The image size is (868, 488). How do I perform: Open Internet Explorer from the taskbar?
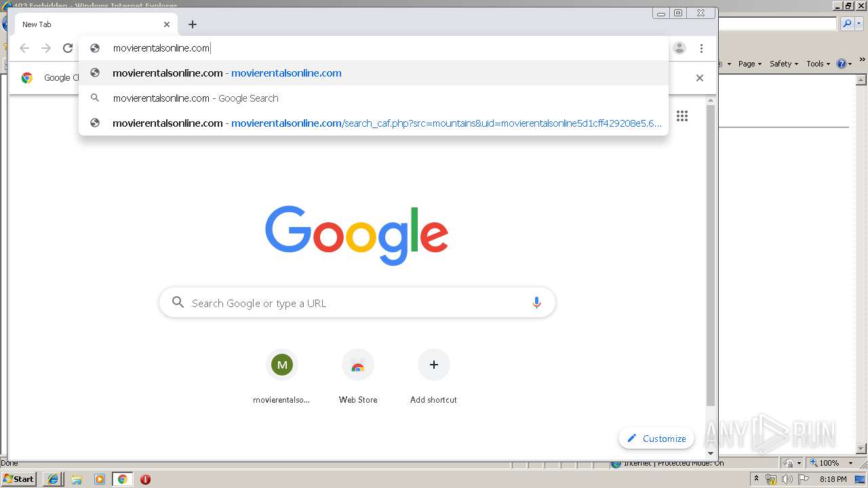(x=53, y=479)
